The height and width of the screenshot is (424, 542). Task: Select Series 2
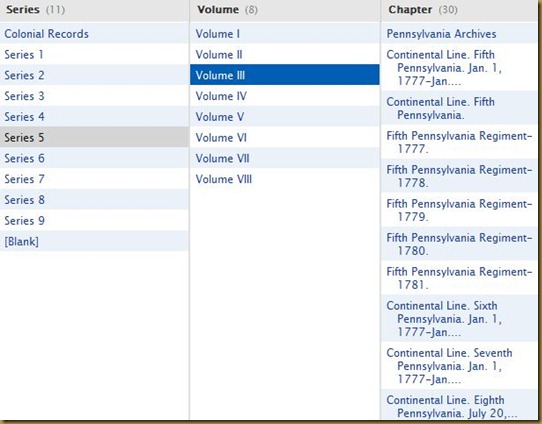pyautogui.click(x=94, y=75)
